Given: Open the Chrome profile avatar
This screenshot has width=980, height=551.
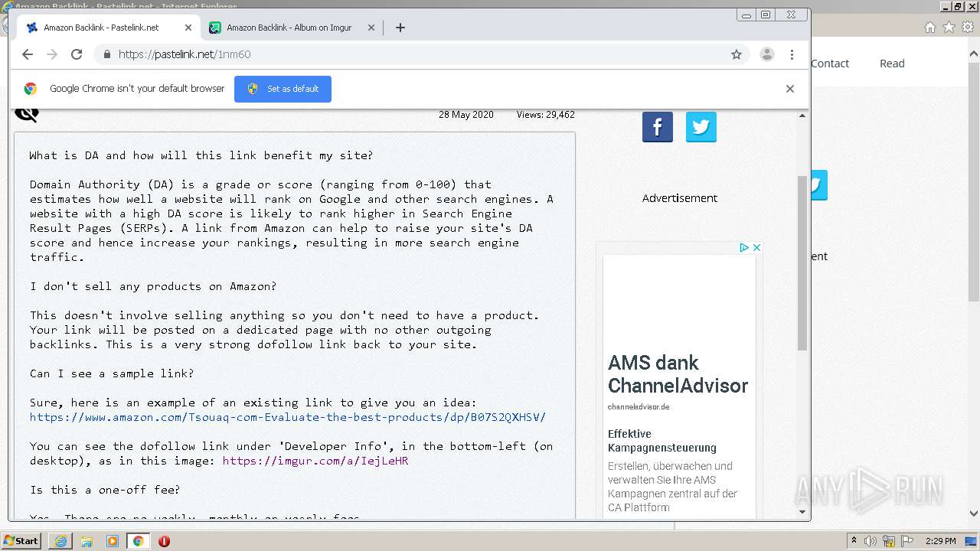Looking at the screenshot, I should tap(766, 54).
